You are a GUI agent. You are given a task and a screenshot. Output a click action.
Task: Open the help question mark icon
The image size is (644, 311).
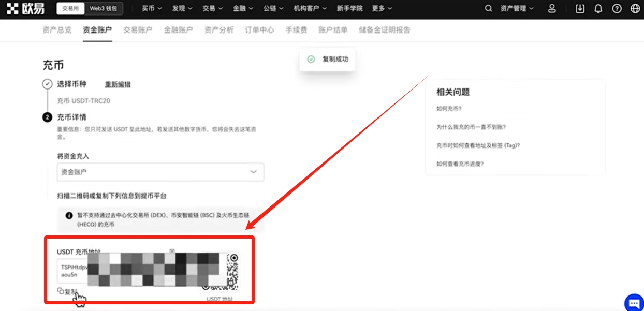pos(617,9)
